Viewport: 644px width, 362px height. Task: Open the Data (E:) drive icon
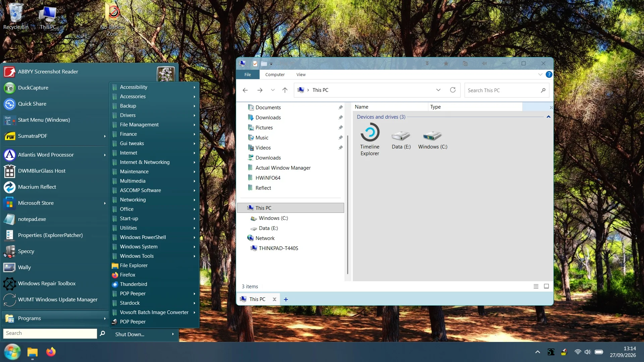point(401,140)
